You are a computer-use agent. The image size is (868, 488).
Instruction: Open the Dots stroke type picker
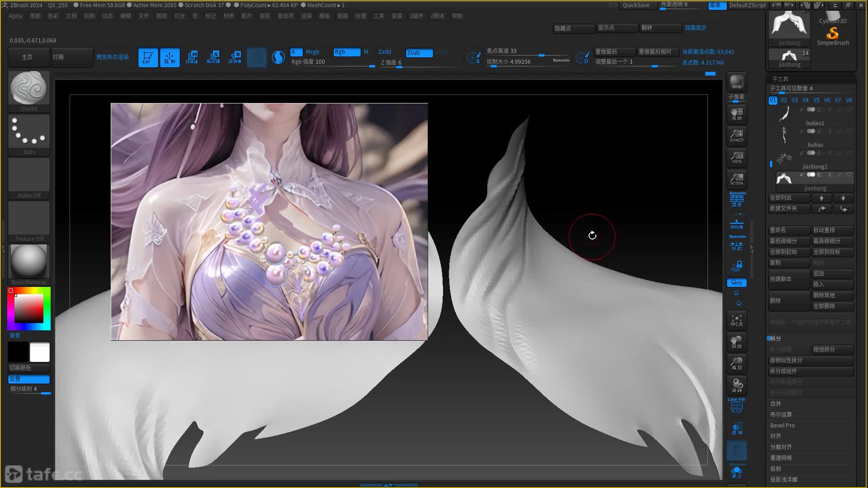pyautogui.click(x=29, y=135)
